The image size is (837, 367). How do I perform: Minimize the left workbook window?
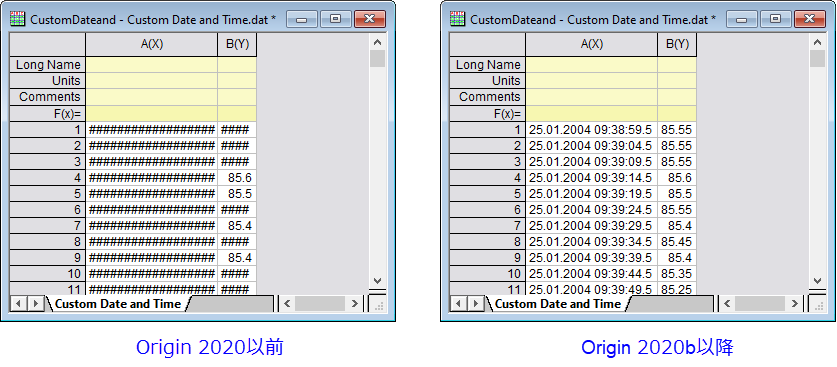pyautogui.click(x=302, y=19)
